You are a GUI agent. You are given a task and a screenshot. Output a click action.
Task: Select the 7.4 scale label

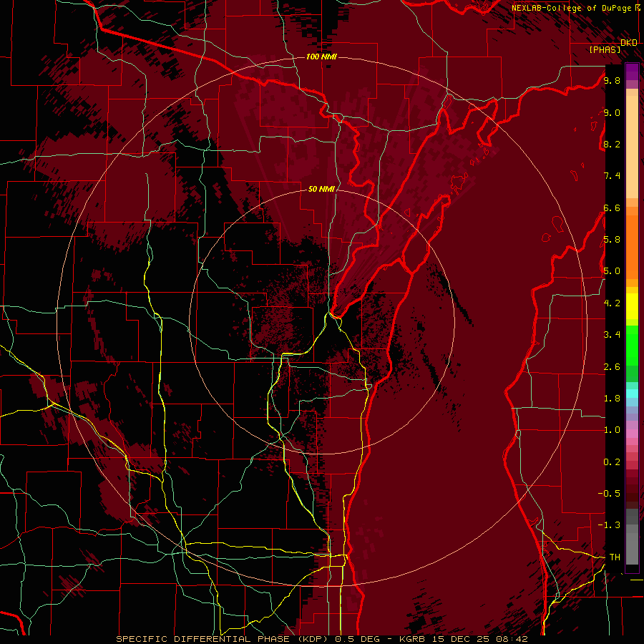pos(612,176)
